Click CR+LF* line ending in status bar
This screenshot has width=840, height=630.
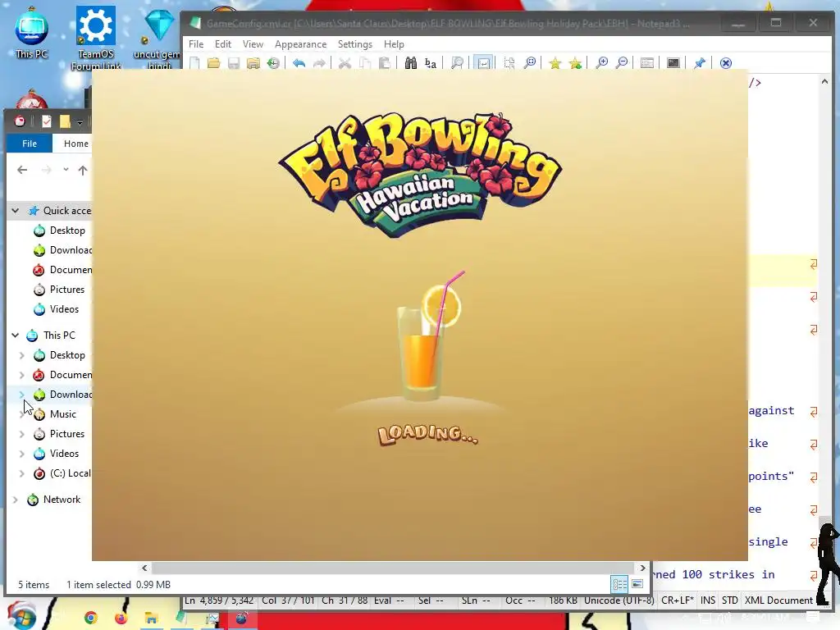677,600
